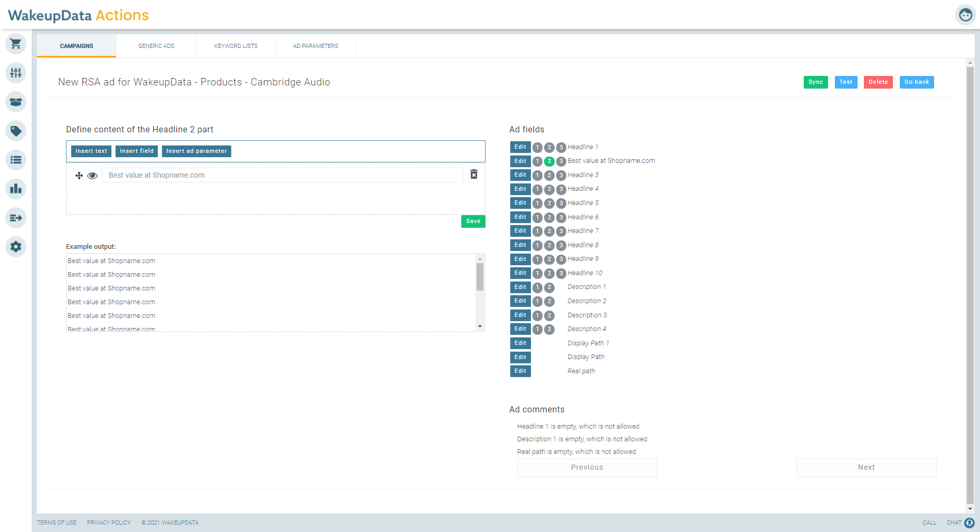Switch to the Campaigns tab
Screen dimensions: 980x532
(77, 46)
